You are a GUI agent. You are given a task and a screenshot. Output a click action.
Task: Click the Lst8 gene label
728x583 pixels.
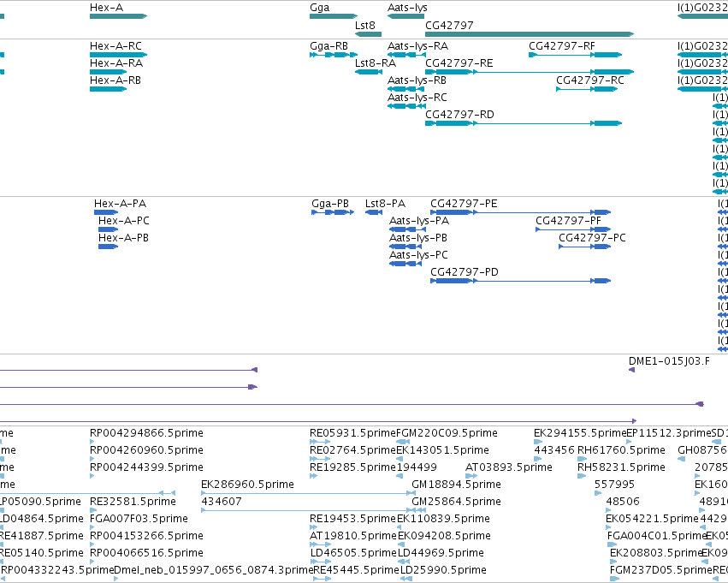pos(365,26)
